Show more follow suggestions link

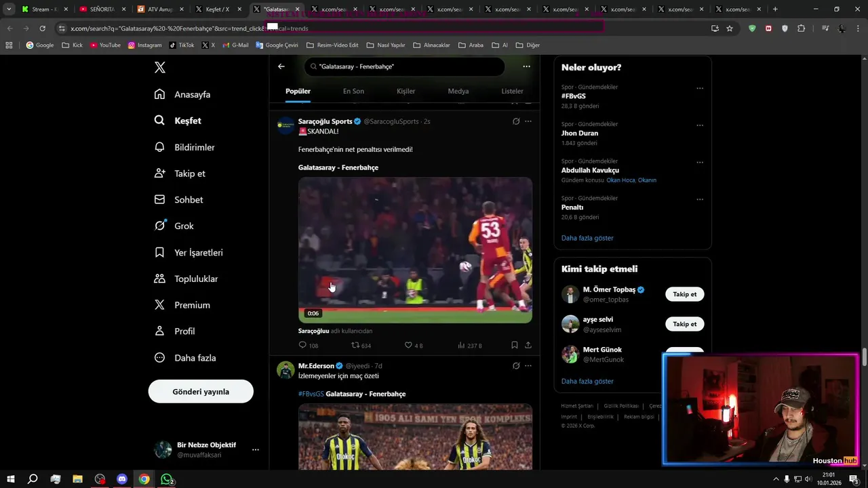(587, 381)
